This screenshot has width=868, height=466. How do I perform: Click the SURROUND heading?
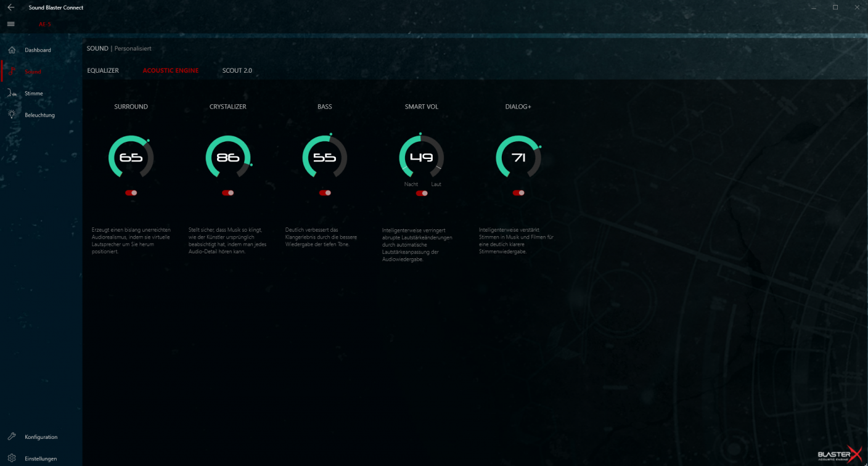131,107
